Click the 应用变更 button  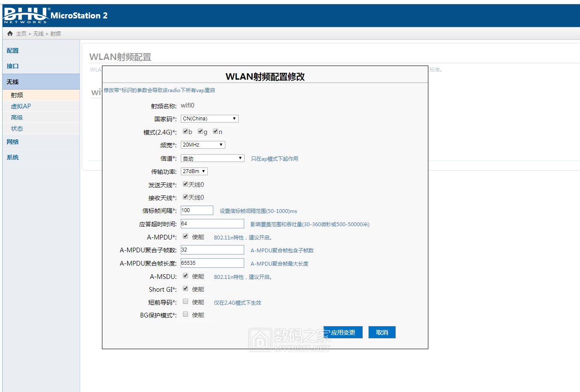point(344,332)
